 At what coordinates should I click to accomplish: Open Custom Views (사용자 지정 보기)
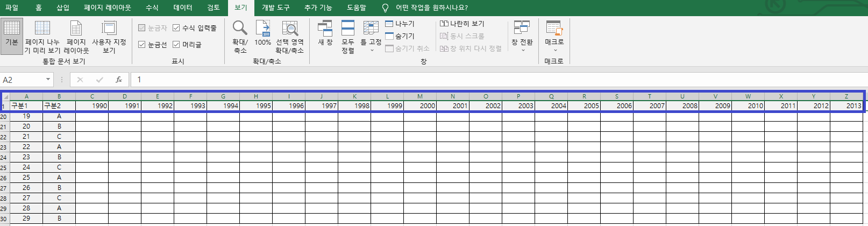(x=109, y=36)
